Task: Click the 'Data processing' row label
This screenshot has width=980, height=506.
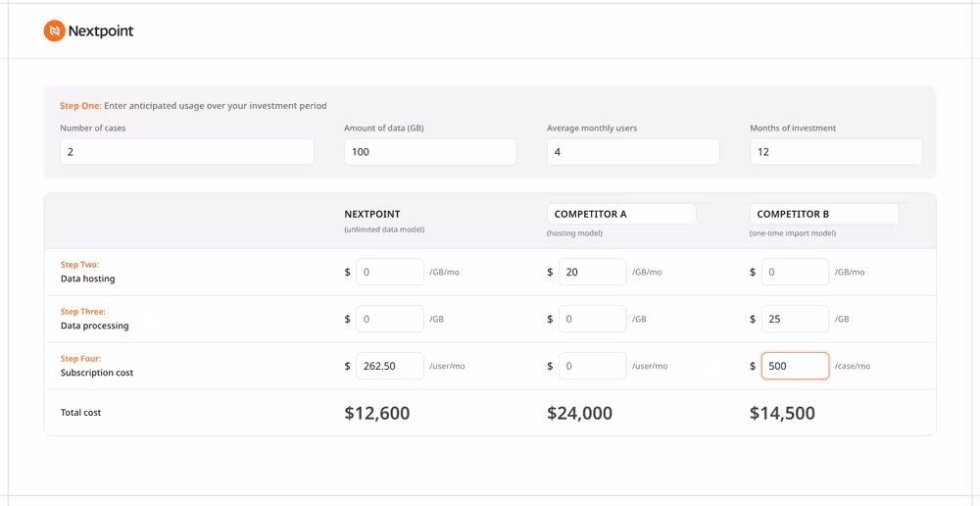Action: point(94,326)
